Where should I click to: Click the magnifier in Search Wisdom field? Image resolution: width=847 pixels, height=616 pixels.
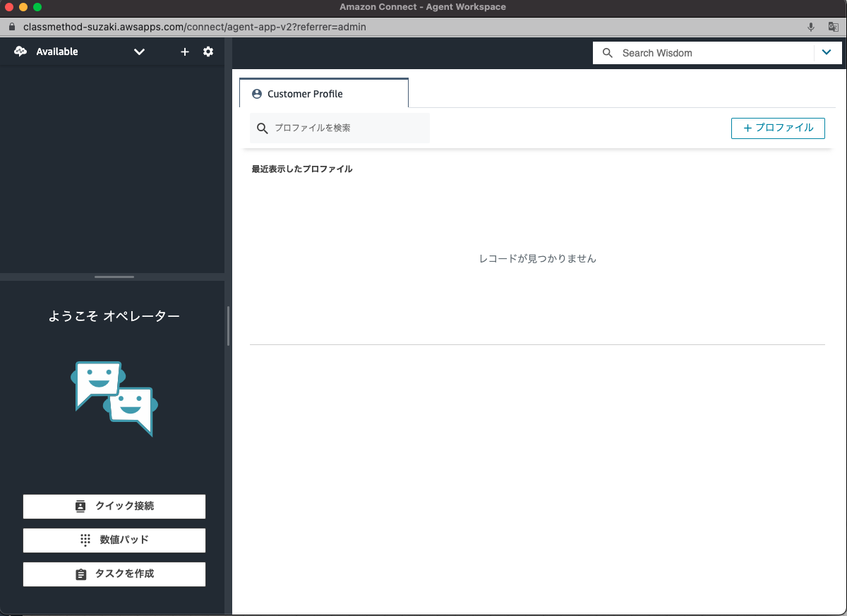click(608, 52)
